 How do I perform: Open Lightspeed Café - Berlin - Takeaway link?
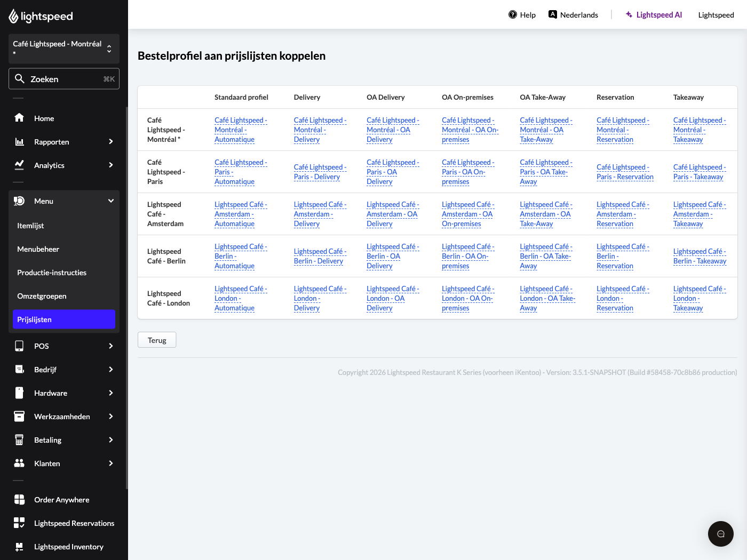700,256
